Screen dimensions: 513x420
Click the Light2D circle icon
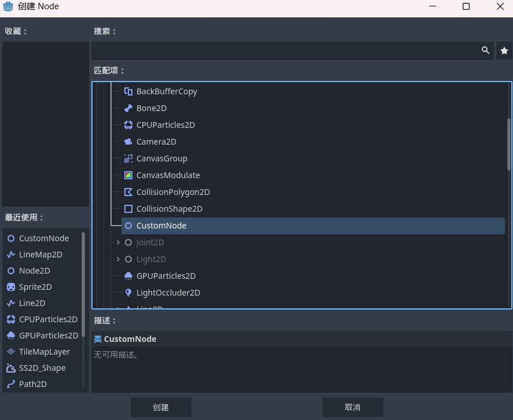pos(128,259)
